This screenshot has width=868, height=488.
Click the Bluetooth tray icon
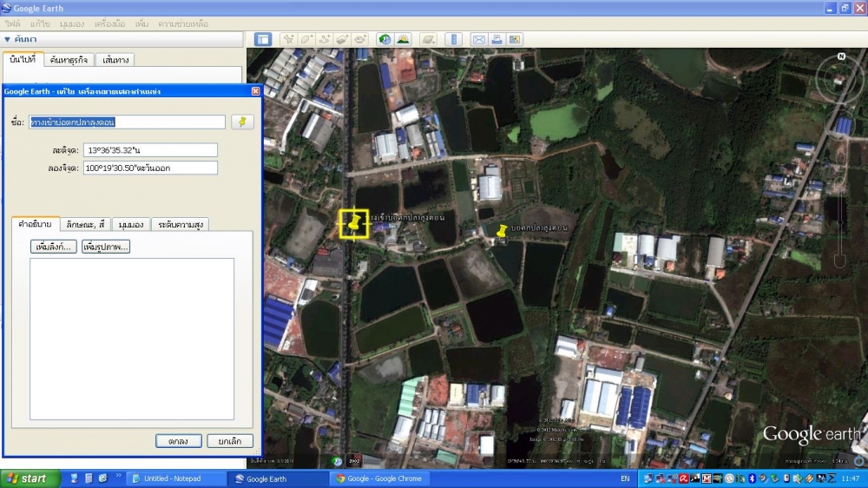click(752, 478)
